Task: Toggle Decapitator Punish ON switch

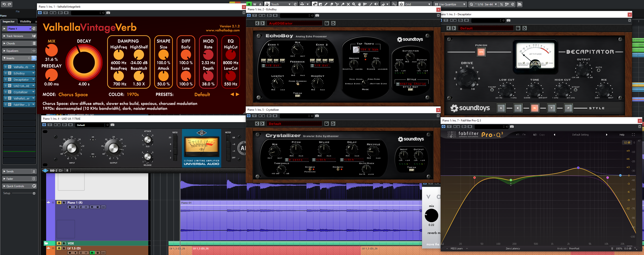Action: [x=481, y=52]
